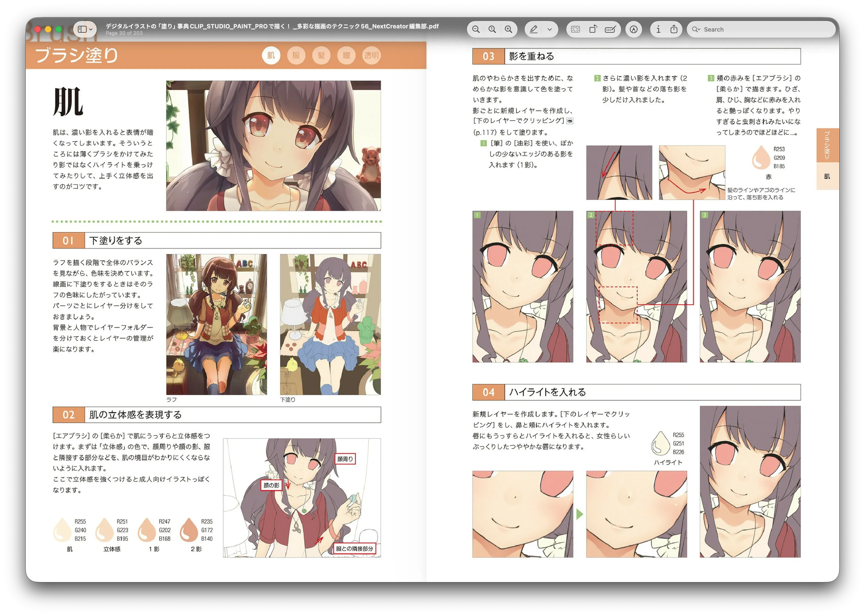This screenshot has height=616, width=865.
Task: Zoom out of the PDF page
Action: tap(476, 29)
